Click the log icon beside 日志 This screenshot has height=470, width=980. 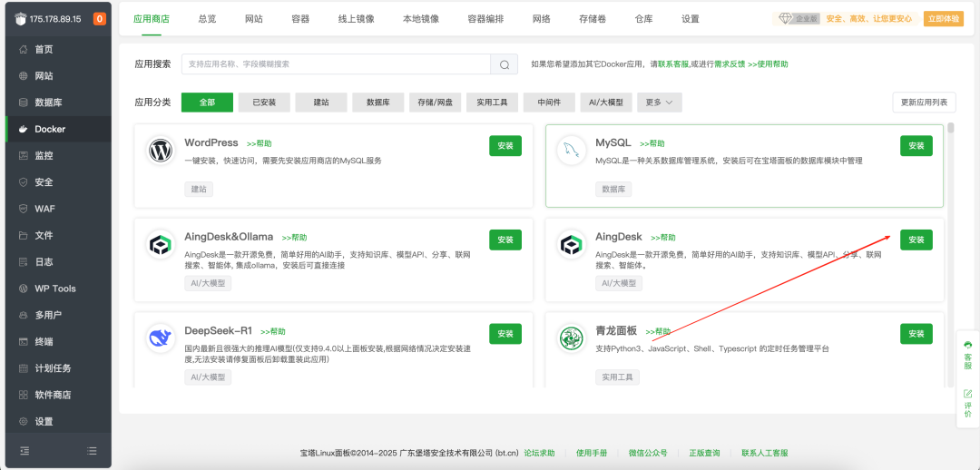(23, 262)
